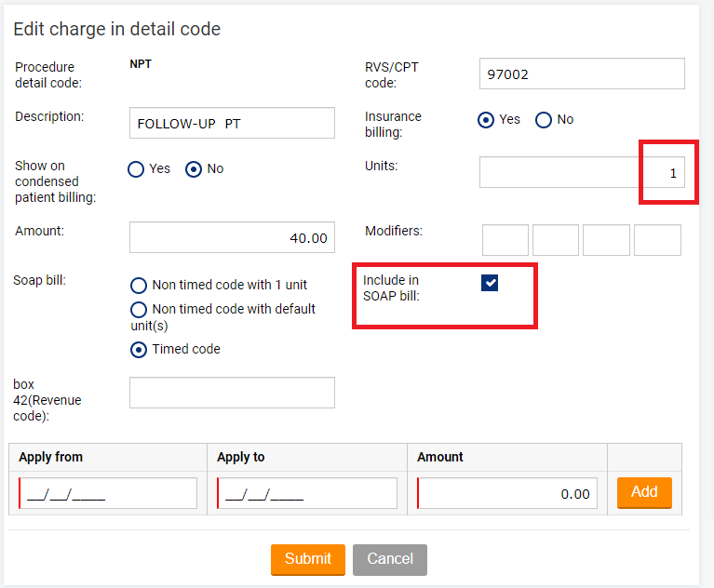Screen dimensions: 714x588
Task: Click the box 42 Revenue code field
Action: coord(232,393)
